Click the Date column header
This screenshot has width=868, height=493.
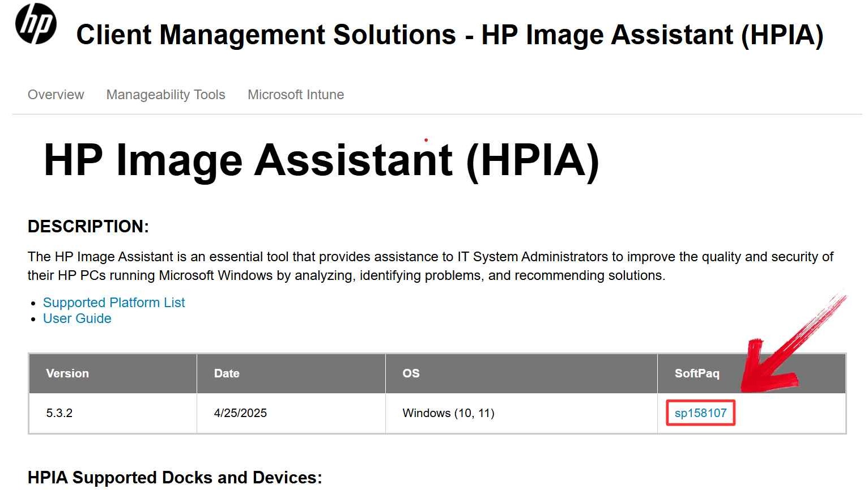coord(226,373)
